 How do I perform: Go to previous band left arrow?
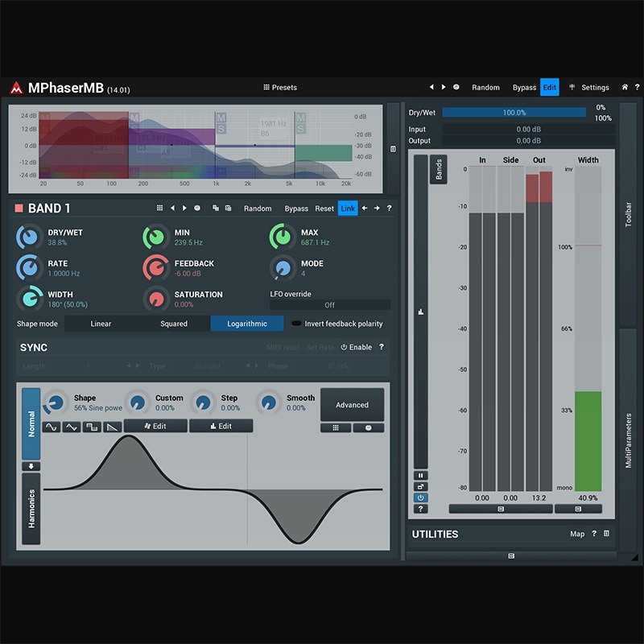(365, 208)
